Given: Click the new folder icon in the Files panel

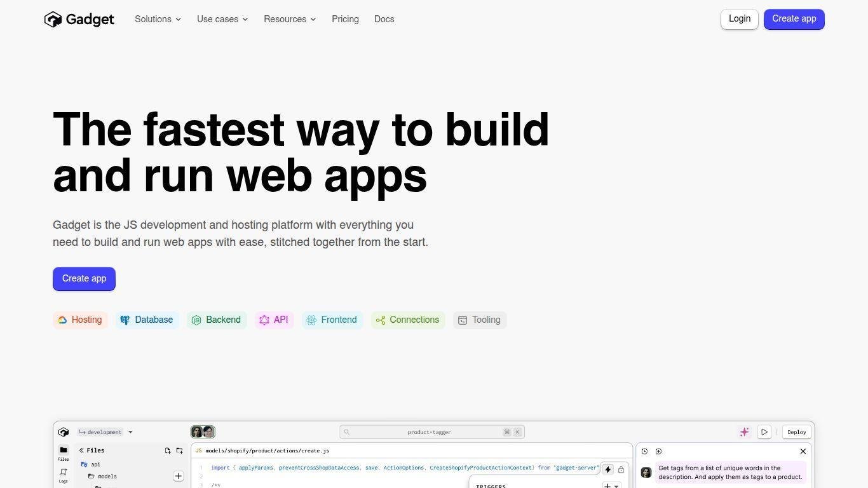Looking at the screenshot, I should pos(179,451).
